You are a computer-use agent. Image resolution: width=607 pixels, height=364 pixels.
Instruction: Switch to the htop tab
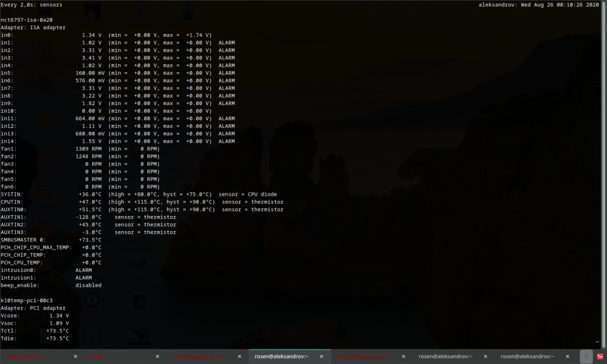(x=97, y=357)
